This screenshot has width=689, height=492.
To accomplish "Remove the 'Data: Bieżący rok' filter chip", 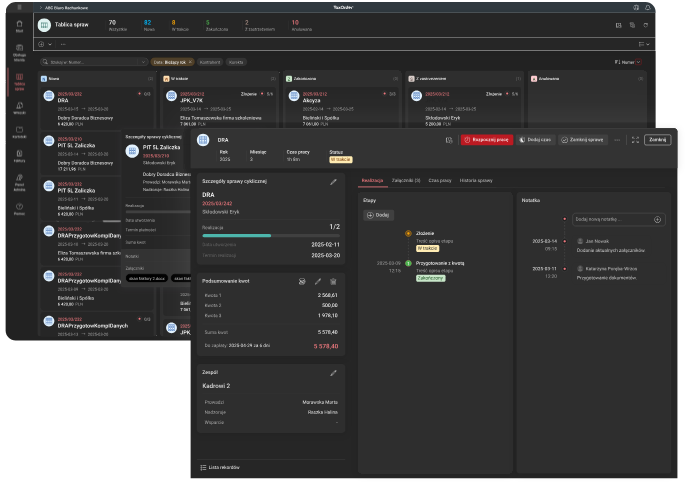I will [x=191, y=62].
